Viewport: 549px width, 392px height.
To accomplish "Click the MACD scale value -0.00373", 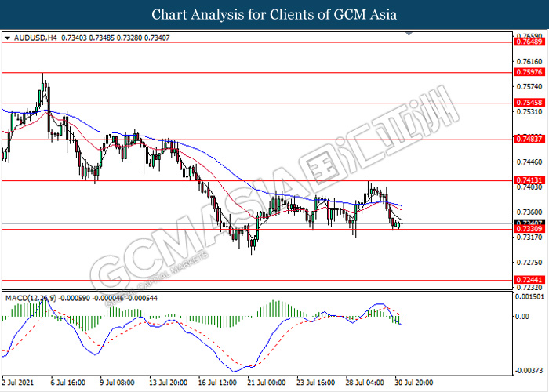I will [x=529, y=370].
